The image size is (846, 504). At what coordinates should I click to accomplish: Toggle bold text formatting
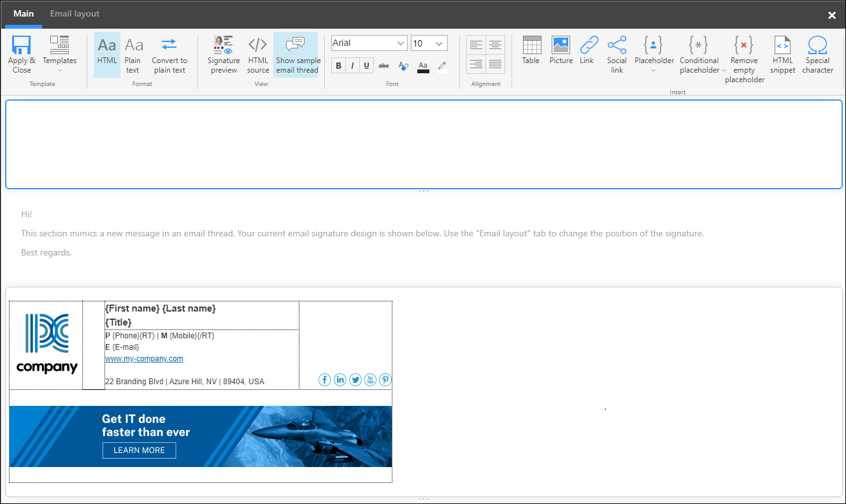(338, 65)
